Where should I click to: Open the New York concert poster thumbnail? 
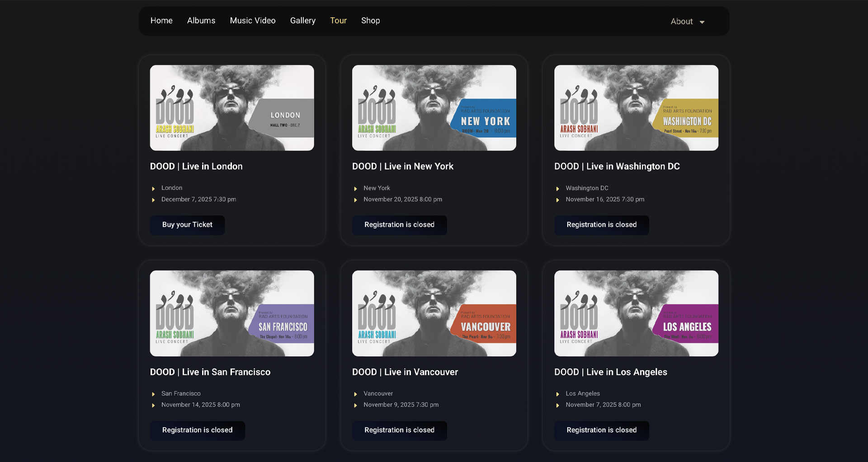coord(434,108)
